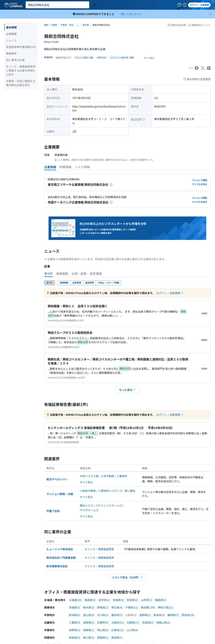The image size is (215, 644).
Task: Click info icon beside 東京商工リサーチ企業情報
Action: click(x=111, y=185)
